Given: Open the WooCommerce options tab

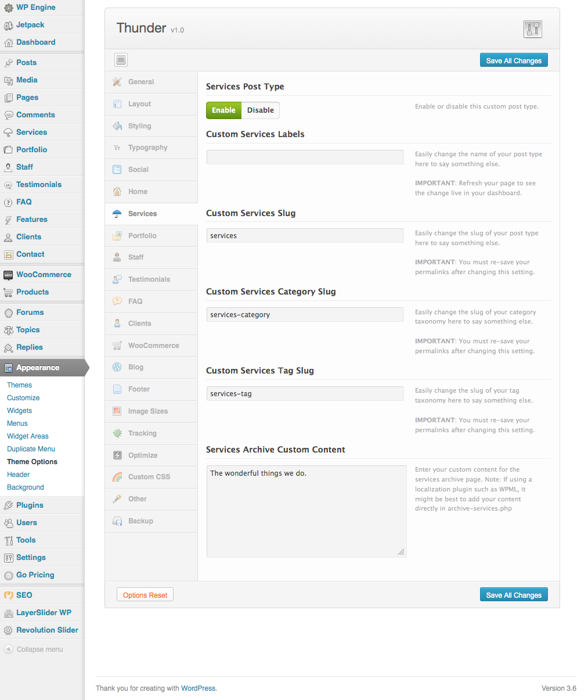Looking at the screenshot, I should pyautogui.click(x=151, y=346).
